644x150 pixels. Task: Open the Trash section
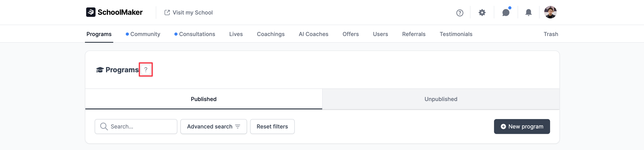tap(550, 34)
